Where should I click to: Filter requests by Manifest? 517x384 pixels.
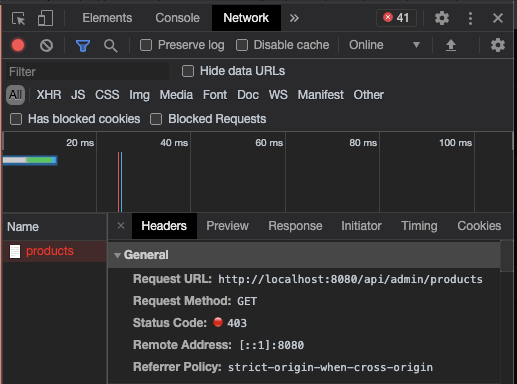(x=321, y=95)
